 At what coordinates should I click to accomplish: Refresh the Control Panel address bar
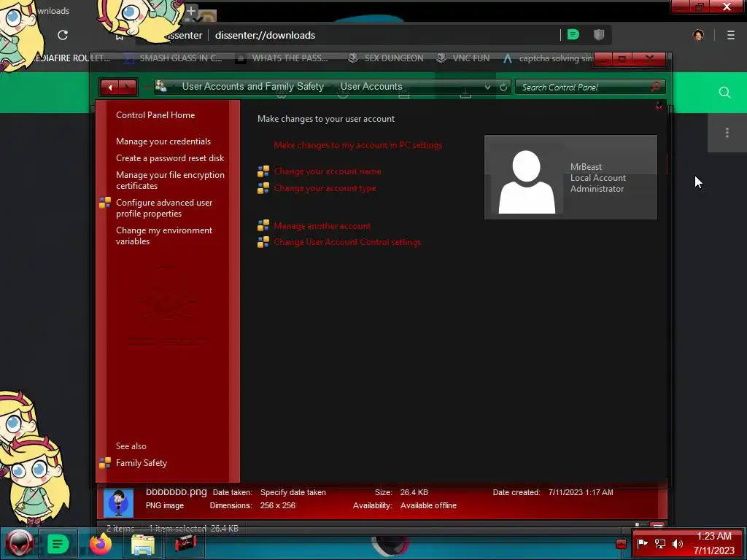503,87
